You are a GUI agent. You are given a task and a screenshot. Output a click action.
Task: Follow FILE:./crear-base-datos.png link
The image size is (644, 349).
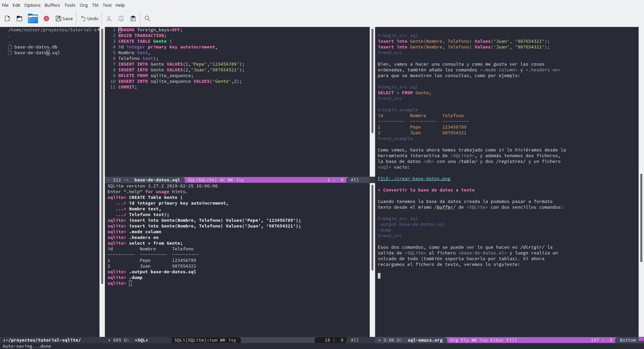point(414,179)
